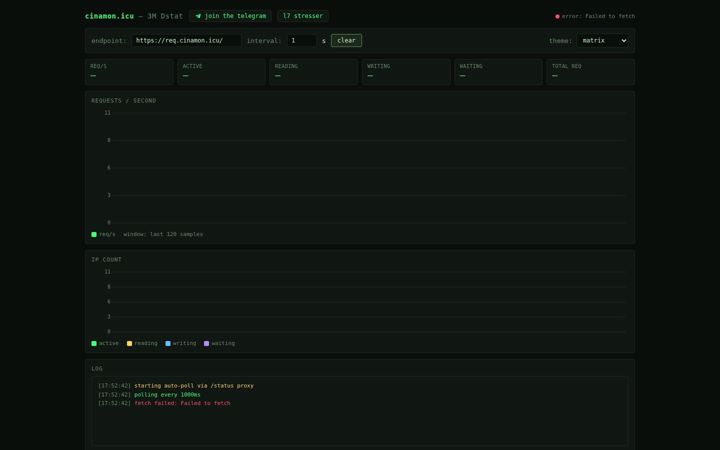Viewport: 720px width, 450px height.
Task: Click the WRITING stat card
Action: [x=406, y=72]
